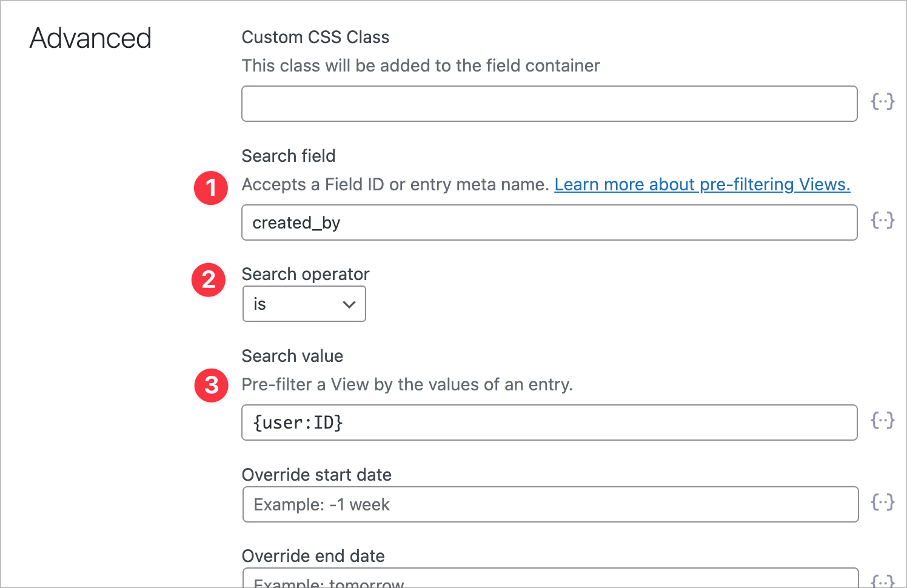
Task: Click the chevron on the is dropdown
Action: coord(349,304)
